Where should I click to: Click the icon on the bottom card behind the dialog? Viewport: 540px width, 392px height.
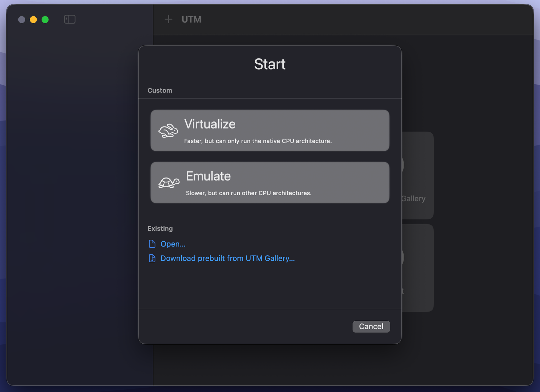coord(403,257)
